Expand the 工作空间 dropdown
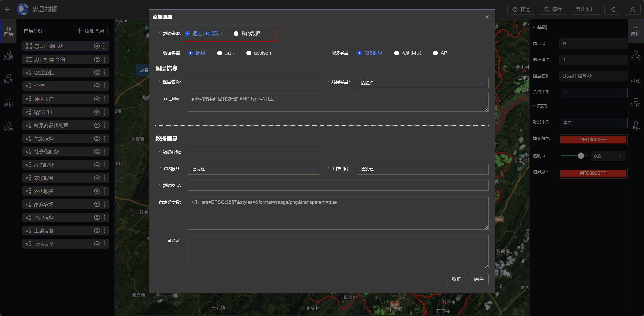The image size is (644, 316). click(422, 170)
